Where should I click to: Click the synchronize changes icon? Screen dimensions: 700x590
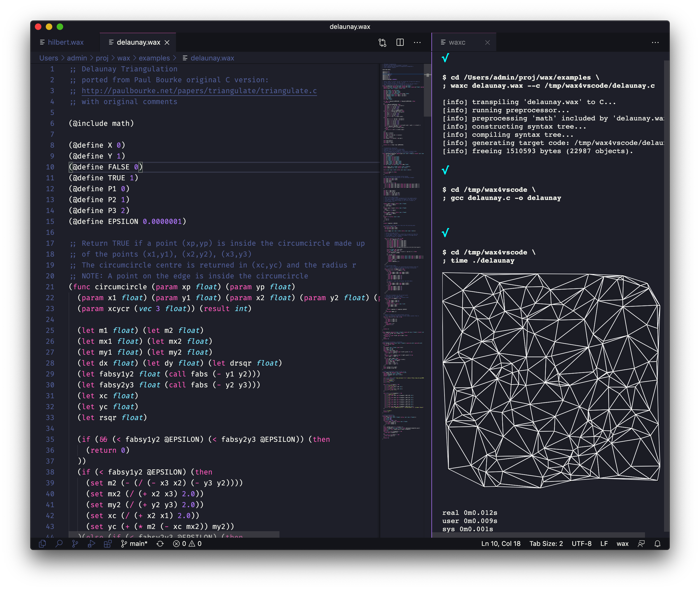160,543
